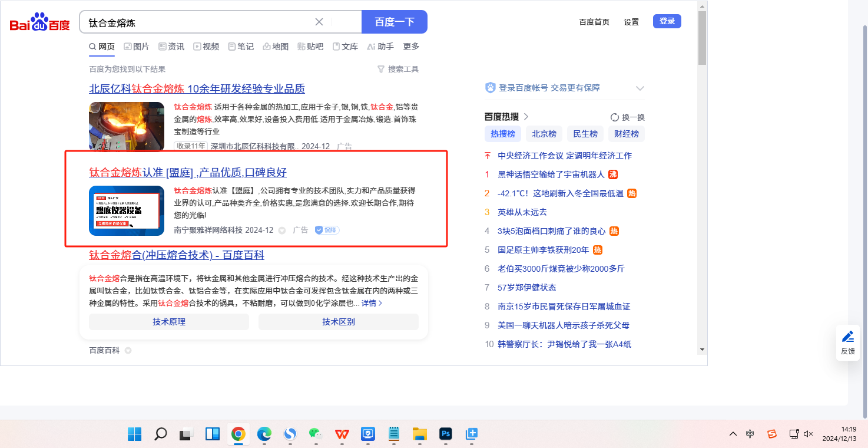Open the 黑神话悟空输给了宇宙机器人 headline

(551, 174)
